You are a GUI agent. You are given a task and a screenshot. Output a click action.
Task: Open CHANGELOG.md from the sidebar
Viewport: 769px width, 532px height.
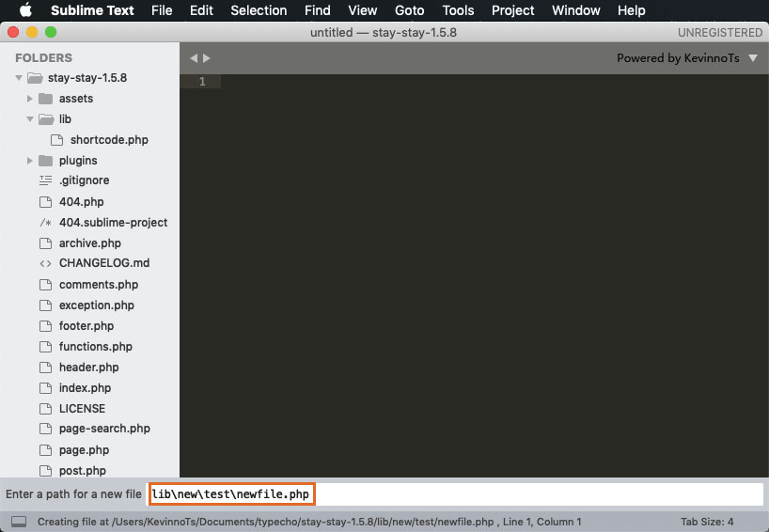[x=104, y=263]
